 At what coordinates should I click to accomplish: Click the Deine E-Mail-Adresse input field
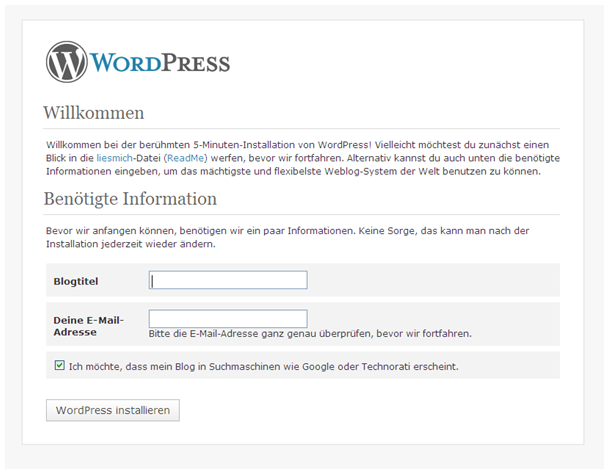click(x=228, y=319)
